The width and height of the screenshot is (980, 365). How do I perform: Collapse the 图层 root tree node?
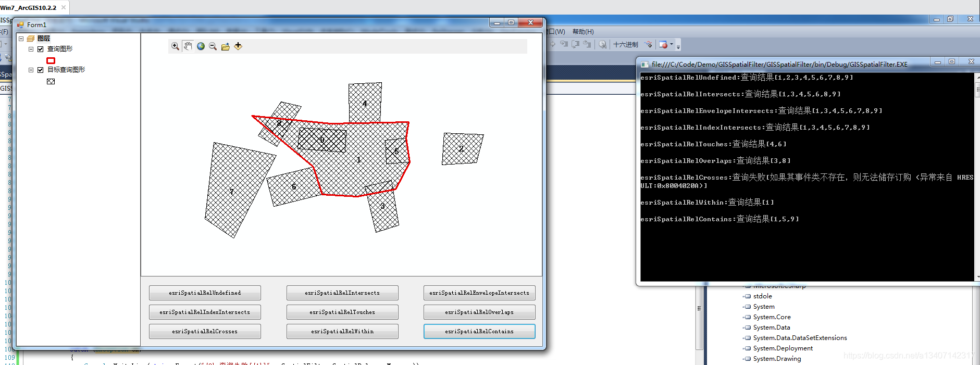[21, 39]
